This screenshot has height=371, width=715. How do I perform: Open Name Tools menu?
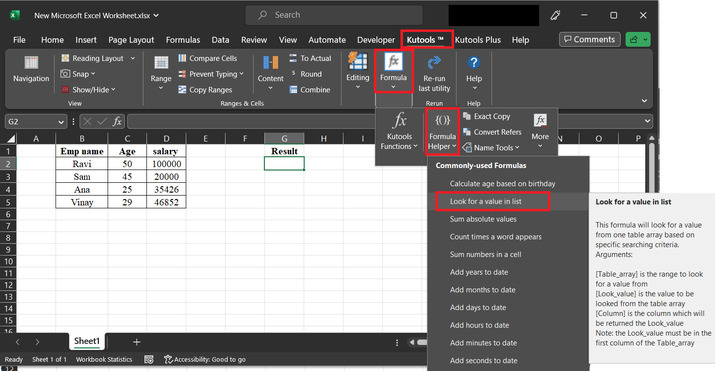click(x=491, y=148)
